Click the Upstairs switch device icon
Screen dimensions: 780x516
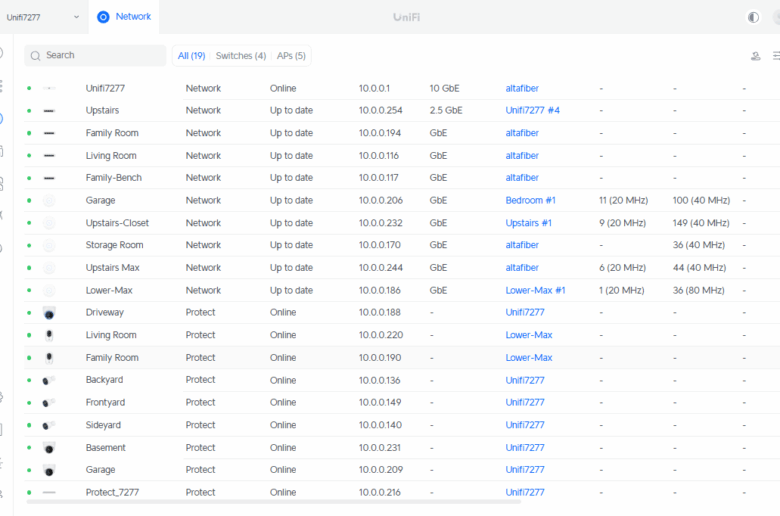[49, 111]
